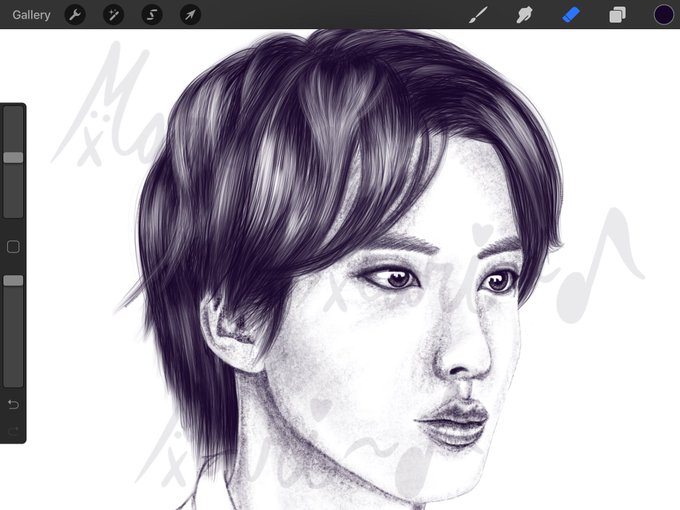680x510 pixels.
Task: Open the Actions wrench menu
Action: pos(75,15)
